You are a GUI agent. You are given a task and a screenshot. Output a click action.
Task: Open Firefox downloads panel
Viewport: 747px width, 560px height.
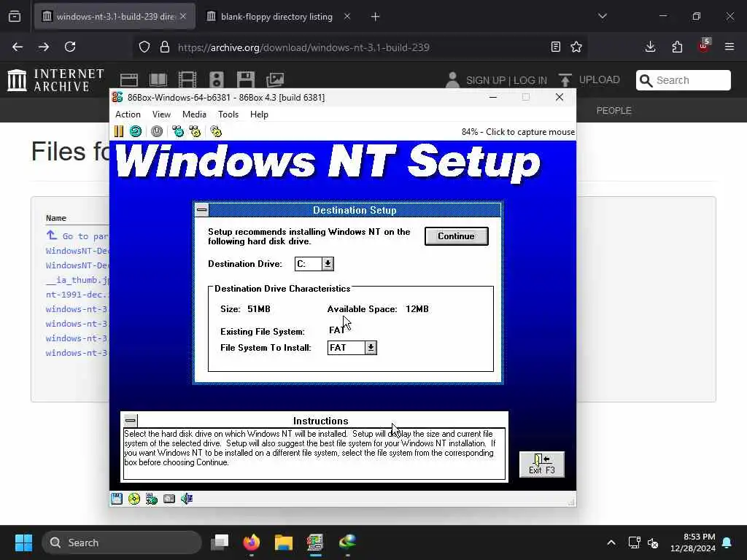click(x=650, y=47)
